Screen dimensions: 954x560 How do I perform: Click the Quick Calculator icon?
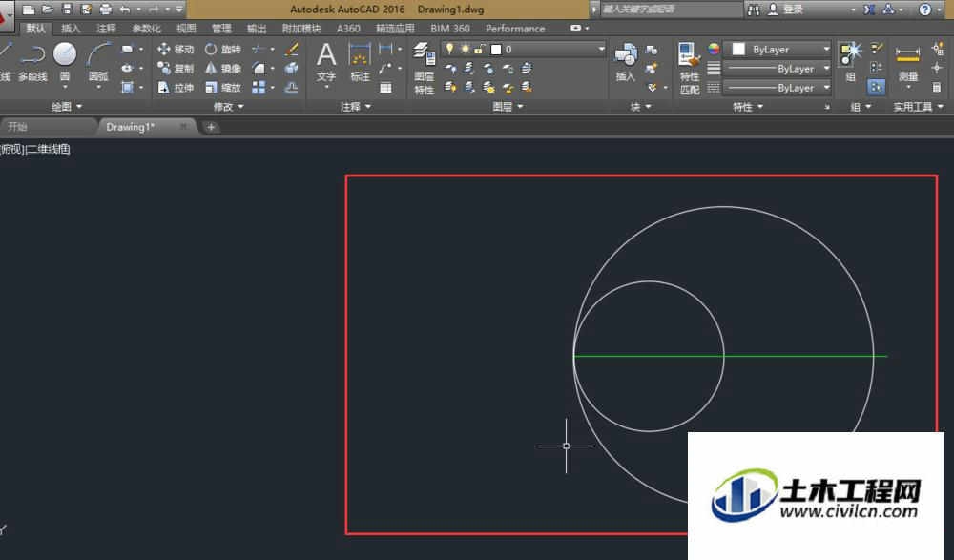tap(937, 88)
